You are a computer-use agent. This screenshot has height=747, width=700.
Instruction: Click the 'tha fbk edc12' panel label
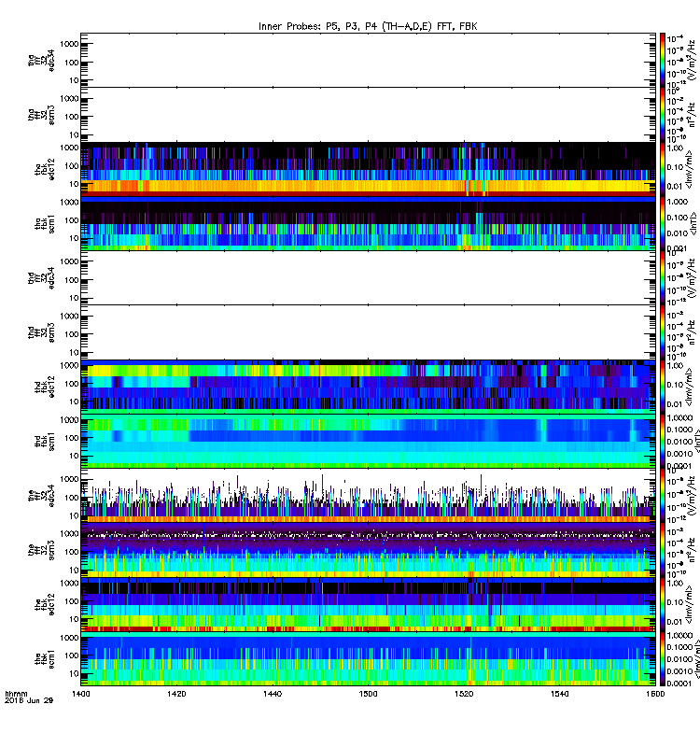tap(45, 169)
